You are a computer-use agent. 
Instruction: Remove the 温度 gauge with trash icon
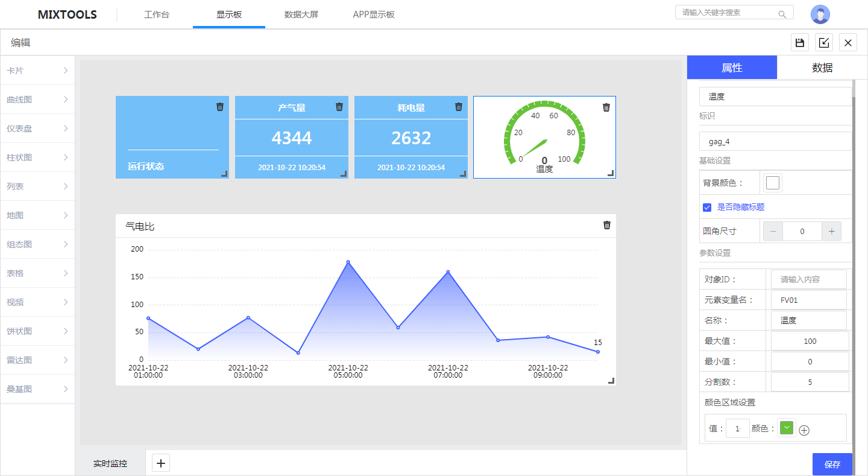[606, 107]
